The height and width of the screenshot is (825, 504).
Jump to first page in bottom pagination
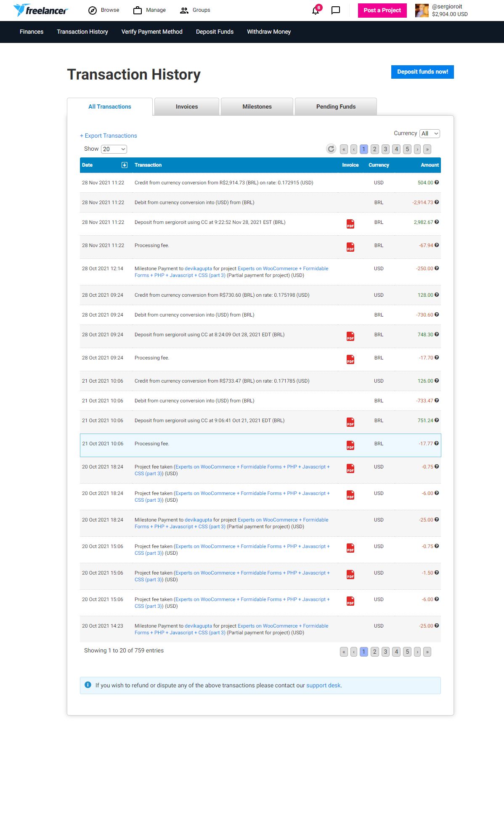pos(344,652)
